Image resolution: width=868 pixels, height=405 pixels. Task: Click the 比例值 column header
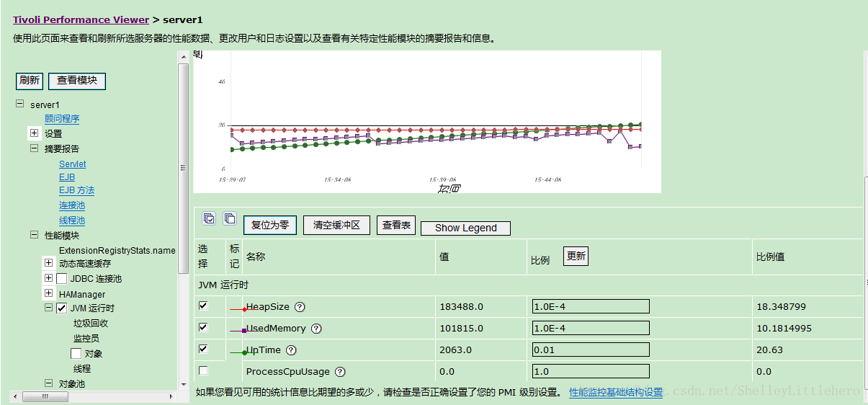[x=770, y=257]
